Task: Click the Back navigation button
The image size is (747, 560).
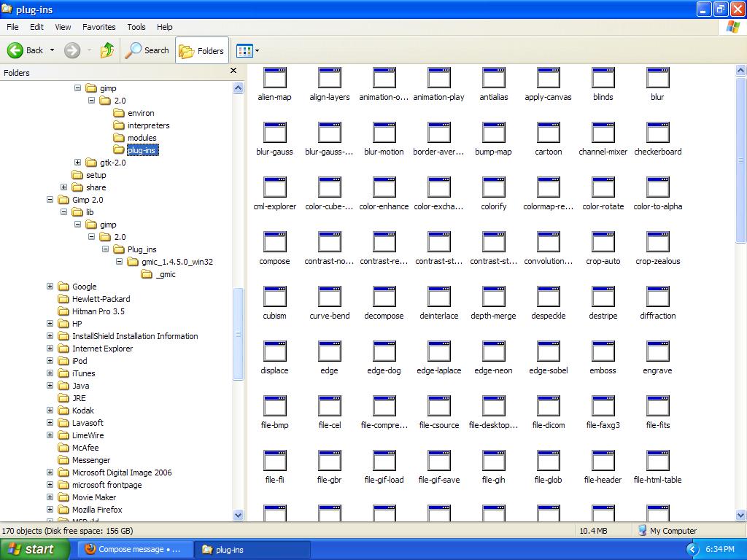Action: 26,50
